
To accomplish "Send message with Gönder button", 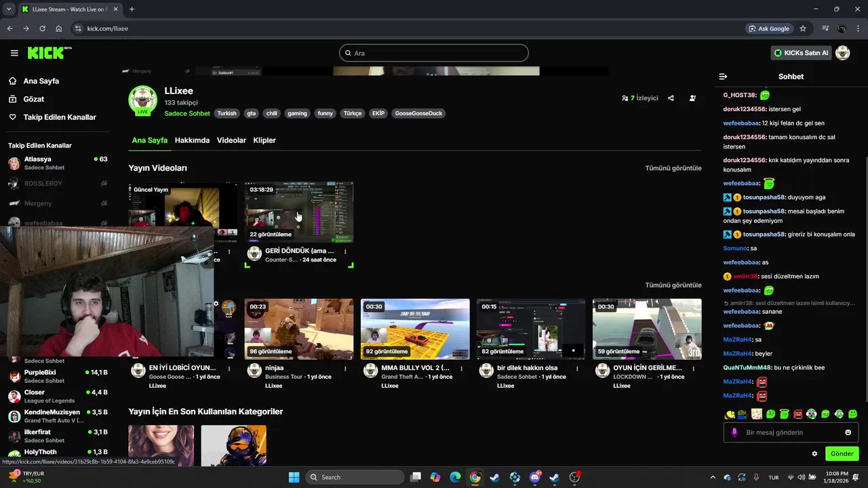I will 842,453.
